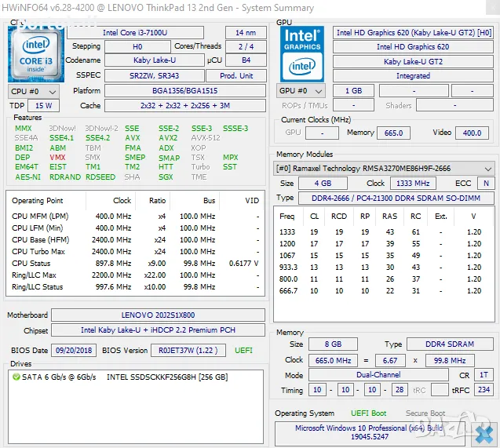Click the green drive status checkmark icon

tap(16, 377)
